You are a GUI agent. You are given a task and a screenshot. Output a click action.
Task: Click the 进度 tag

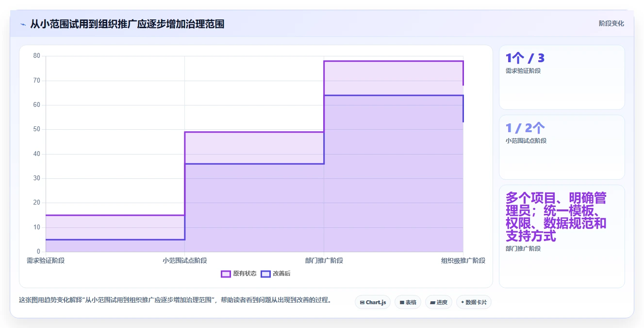click(x=439, y=302)
